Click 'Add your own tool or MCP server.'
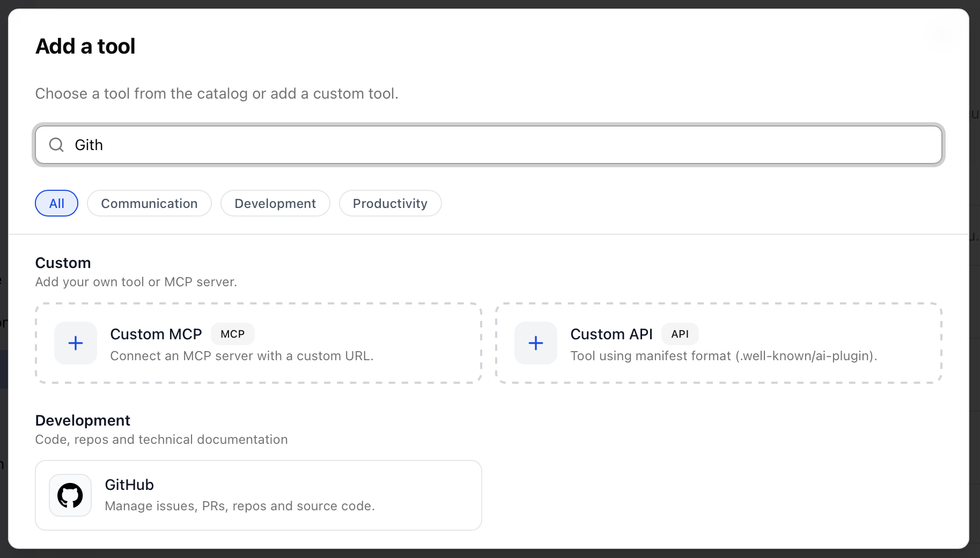 coord(136,282)
